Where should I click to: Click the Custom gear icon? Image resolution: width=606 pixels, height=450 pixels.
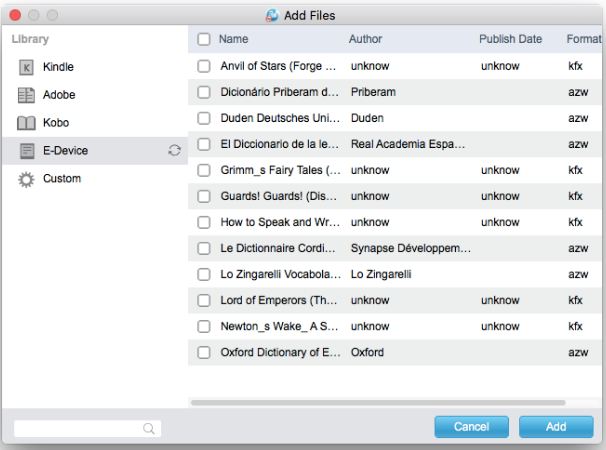27,179
